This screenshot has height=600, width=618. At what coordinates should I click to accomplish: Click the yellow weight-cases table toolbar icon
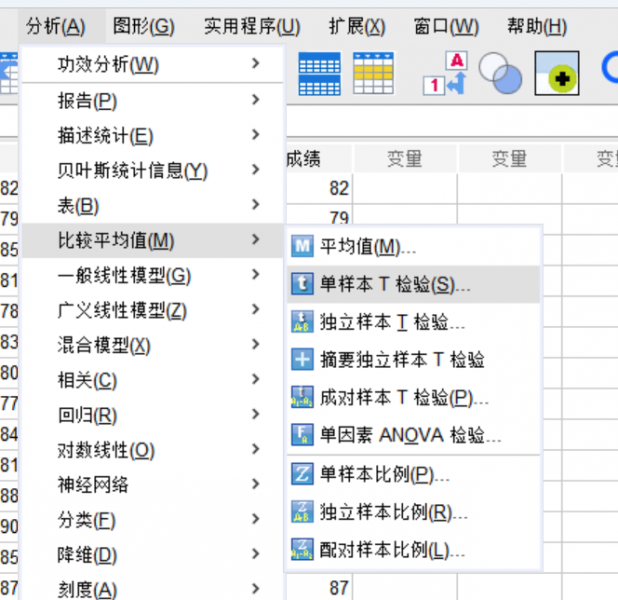click(x=373, y=73)
